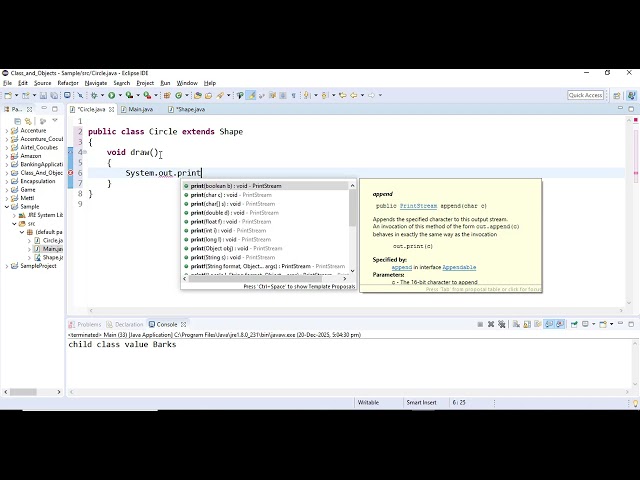640x480 pixels.
Task: Choose print(int i) proposal
Action: (x=265, y=231)
